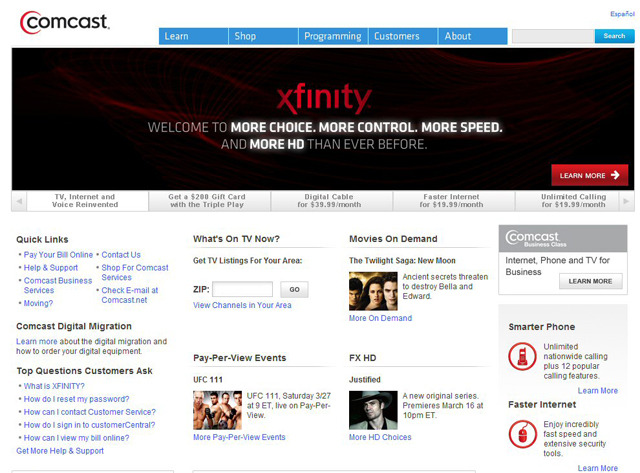Screen dimensions: 640x473
Task: Click the UFC 111 fighters thumbnail
Action: coord(217,410)
